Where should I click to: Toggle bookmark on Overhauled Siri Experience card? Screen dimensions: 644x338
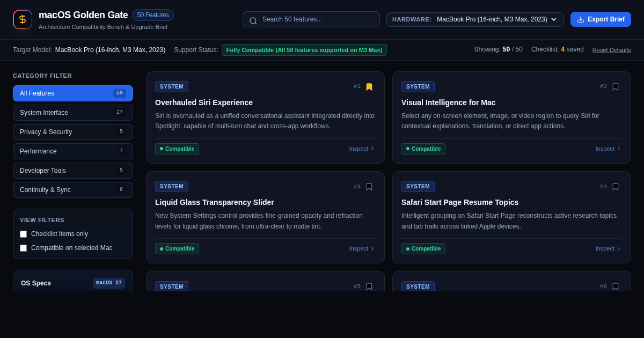[369, 87]
